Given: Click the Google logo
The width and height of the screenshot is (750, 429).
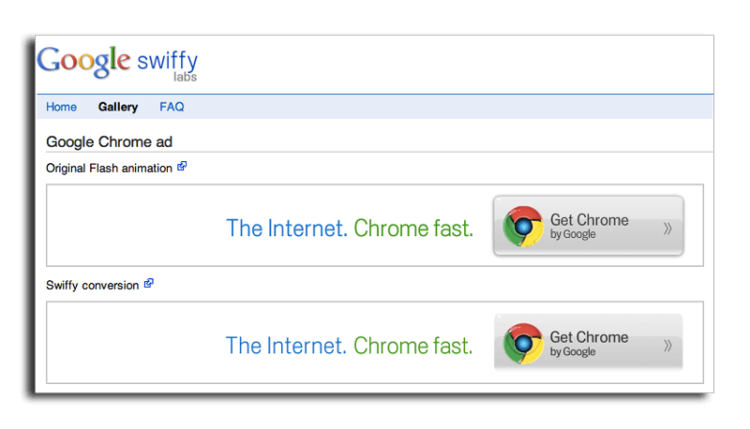Looking at the screenshot, I should point(84,62).
